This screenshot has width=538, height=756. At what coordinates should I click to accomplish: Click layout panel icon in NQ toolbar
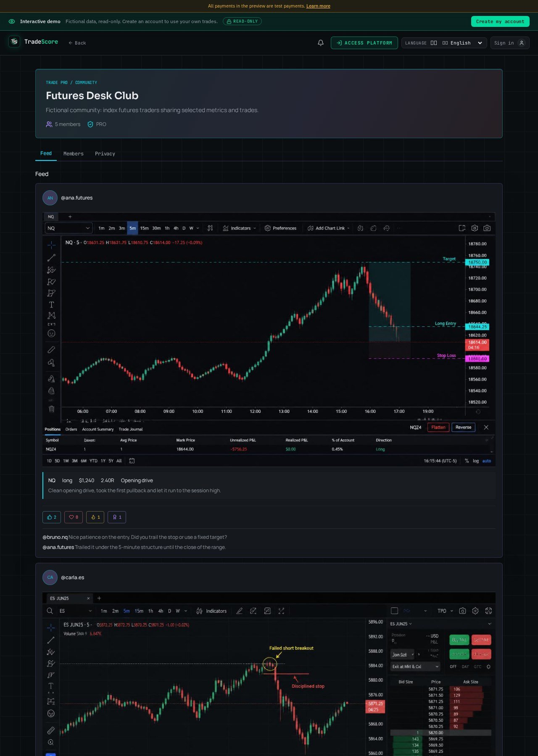click(x=462, y=228)
